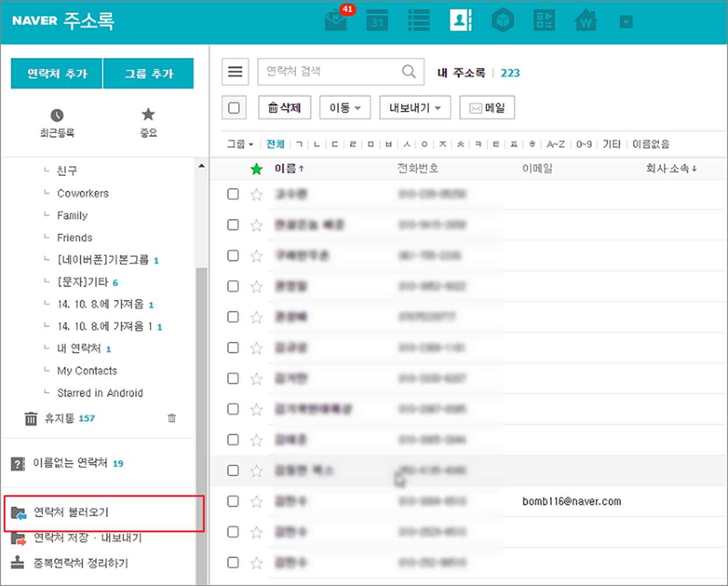The width and height of the screenshot is (728, 586).
Task: Star the first contact row
Action: (256, 195)
